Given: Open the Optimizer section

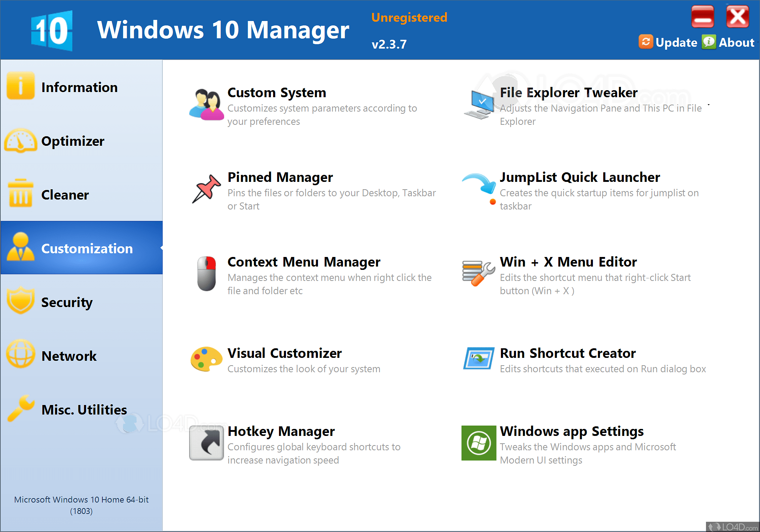Looking at the screenshot, I should pos(73,141).
